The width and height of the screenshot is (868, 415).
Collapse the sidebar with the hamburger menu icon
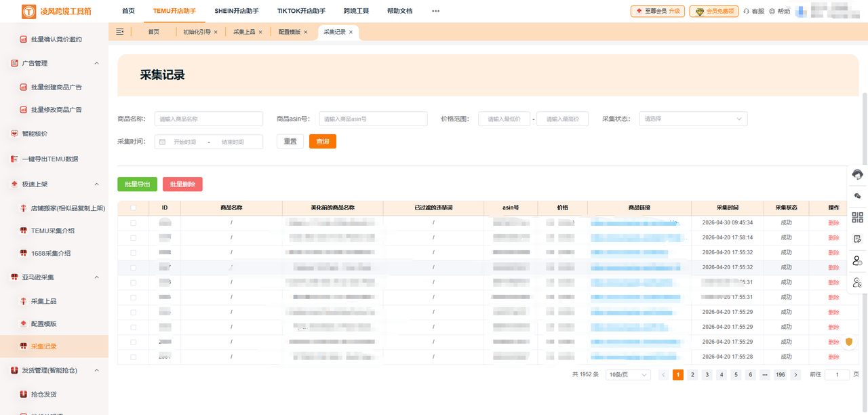(x=120, y=32)
